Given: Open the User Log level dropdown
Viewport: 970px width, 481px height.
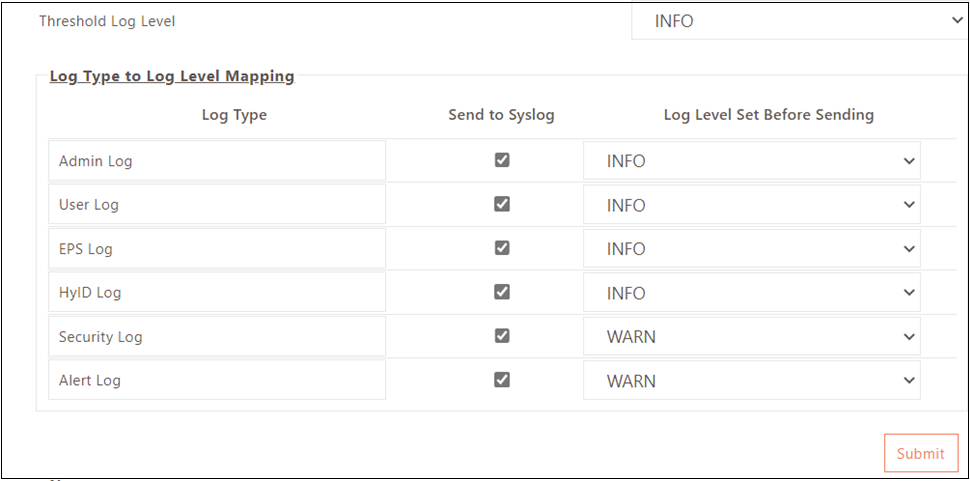Looking at the screenshot, I should click(x=752, y=205).
